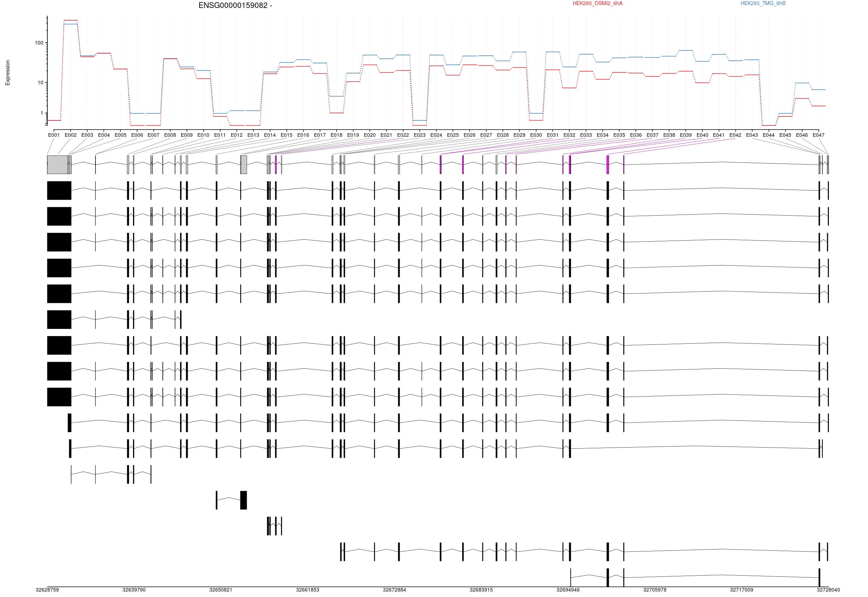Image resolution: width=868 pixels, height=597 pixels.
Task: Click genomic coordinate 32717009 on axis
Action: click(742, 590)
